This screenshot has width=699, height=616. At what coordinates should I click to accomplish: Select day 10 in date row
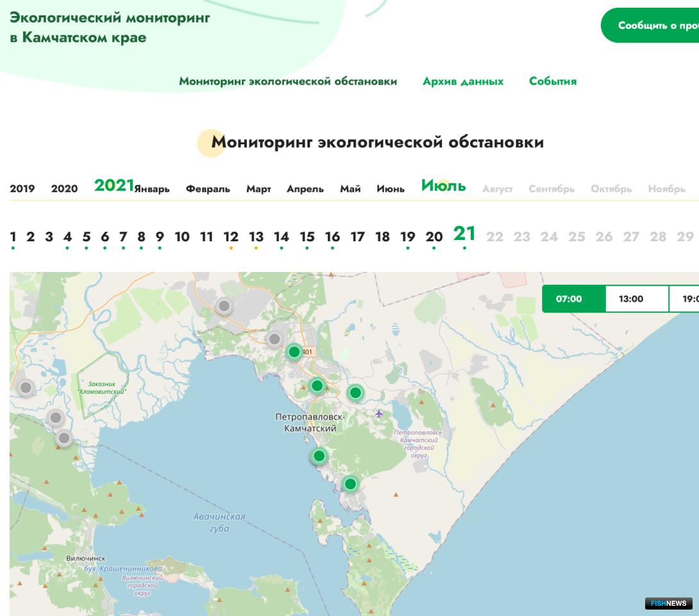182,237
